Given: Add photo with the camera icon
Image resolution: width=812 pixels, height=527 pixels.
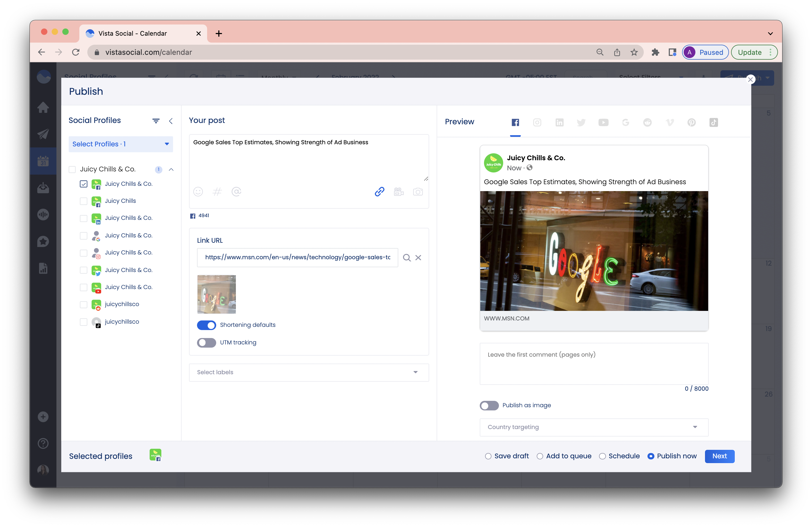Looking at the screenshot, I should pos(418,192).
